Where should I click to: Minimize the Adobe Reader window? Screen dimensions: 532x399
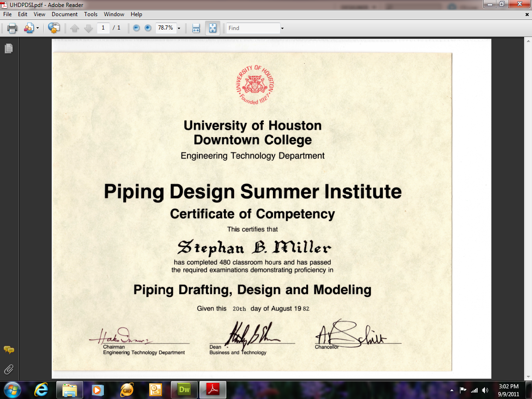[x=490, y=4]
